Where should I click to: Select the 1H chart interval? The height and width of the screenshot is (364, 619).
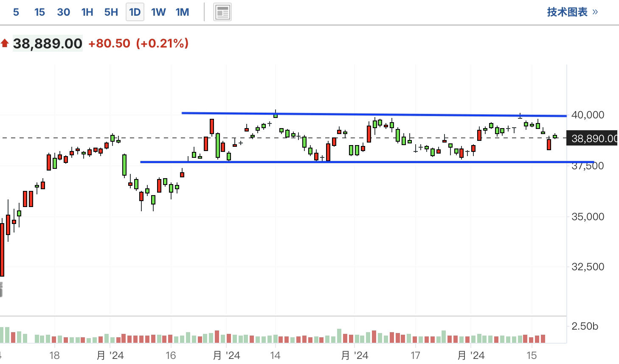pyautogui.click(x=87, y=12)
